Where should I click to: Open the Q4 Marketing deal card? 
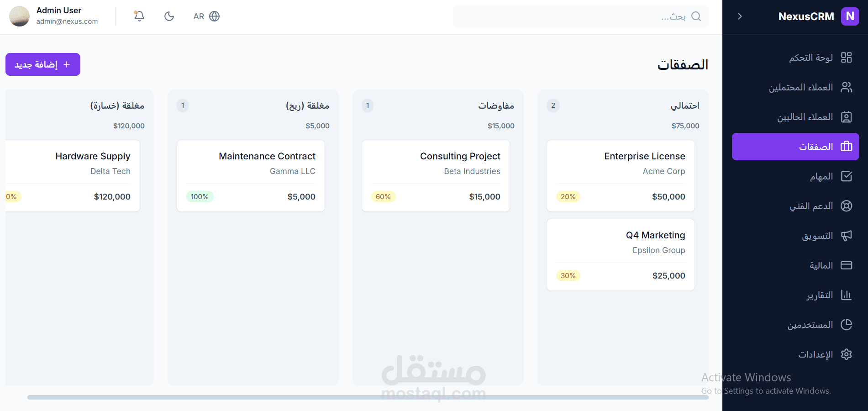coord(621,255)
